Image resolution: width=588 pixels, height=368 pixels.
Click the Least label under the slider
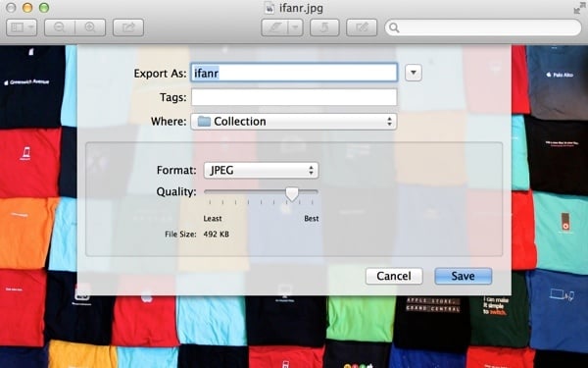pos(213,219)
